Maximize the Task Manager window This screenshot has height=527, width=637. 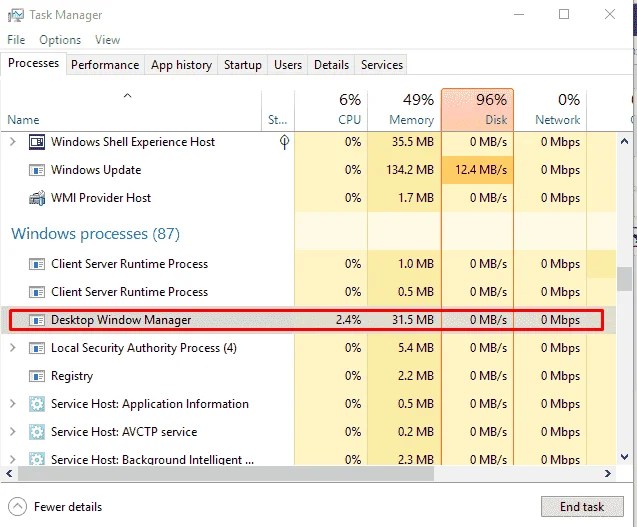pyautogui.click(x=564, y=15)
